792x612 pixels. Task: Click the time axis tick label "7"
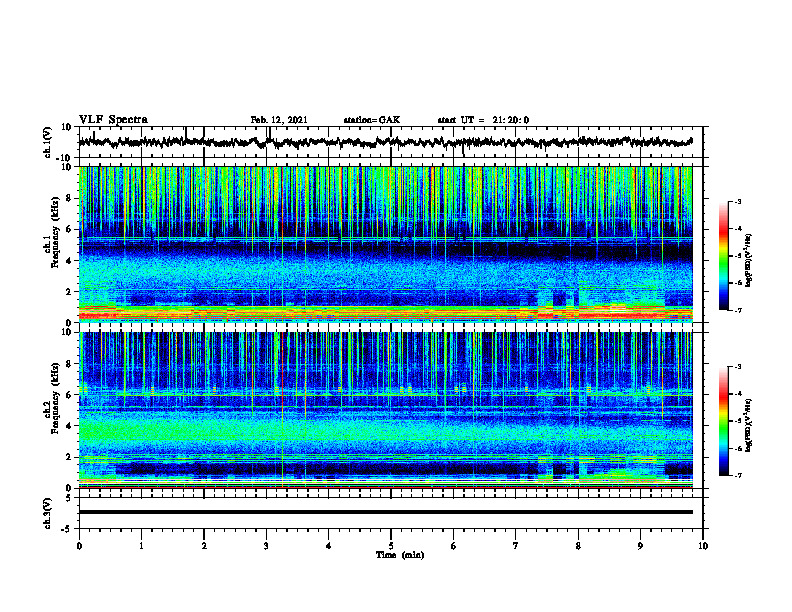[516, 546]
